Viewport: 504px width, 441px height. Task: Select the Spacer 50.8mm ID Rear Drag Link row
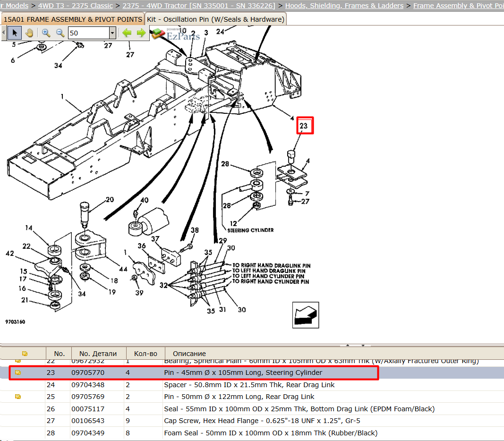pos(252,385)
